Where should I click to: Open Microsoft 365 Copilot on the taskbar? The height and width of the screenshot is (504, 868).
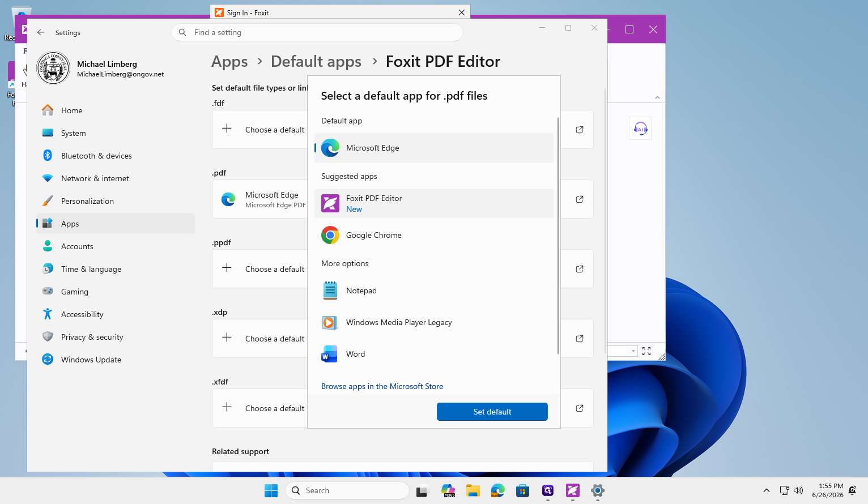(448, 490)
